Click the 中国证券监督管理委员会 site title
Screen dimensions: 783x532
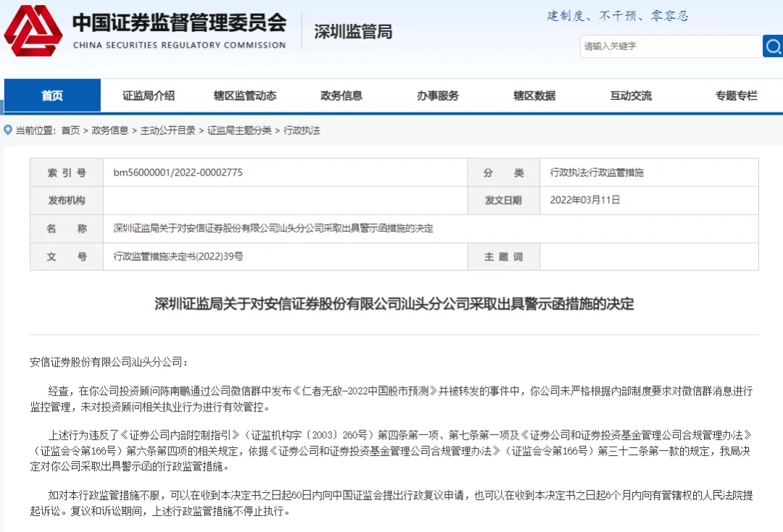pos(179,22)
